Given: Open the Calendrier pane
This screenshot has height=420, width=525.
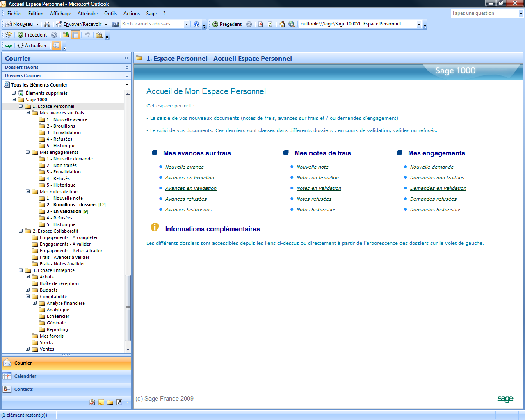Looking at the screenshot, I should 66,376.
